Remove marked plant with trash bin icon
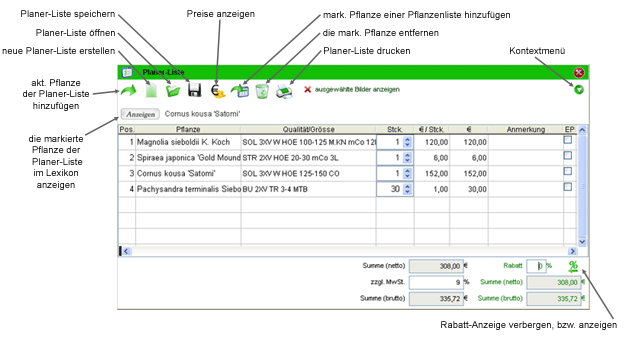630x363 pixels. tap(262, 91)
